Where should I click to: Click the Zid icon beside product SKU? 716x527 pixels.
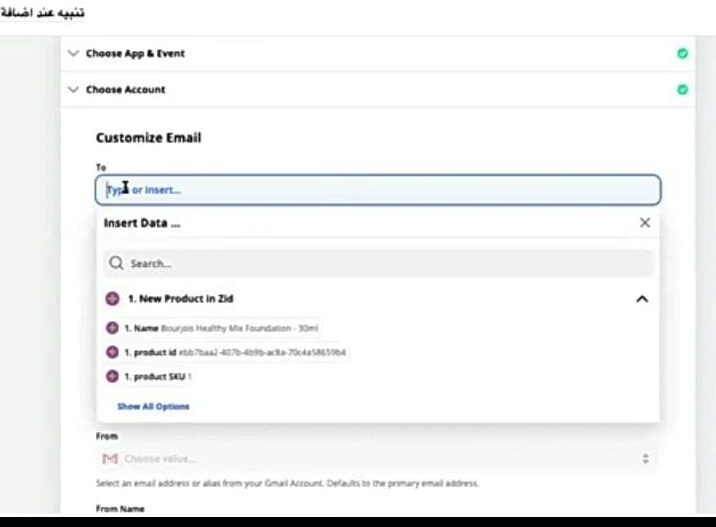coord(112,376)
